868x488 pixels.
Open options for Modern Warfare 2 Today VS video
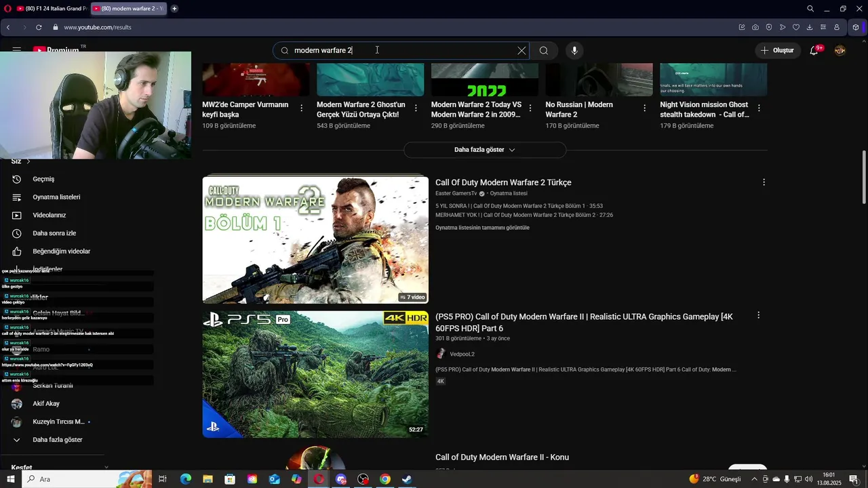[530, 108]
